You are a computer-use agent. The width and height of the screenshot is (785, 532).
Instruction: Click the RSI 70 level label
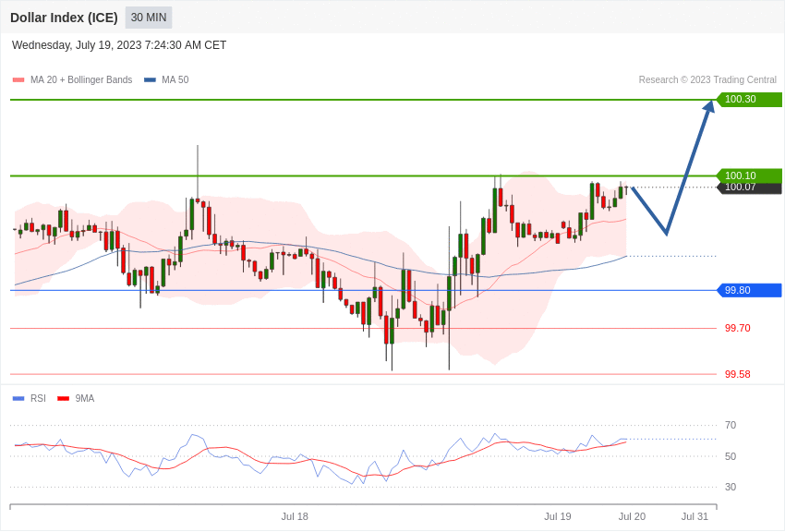pos(731,425)
